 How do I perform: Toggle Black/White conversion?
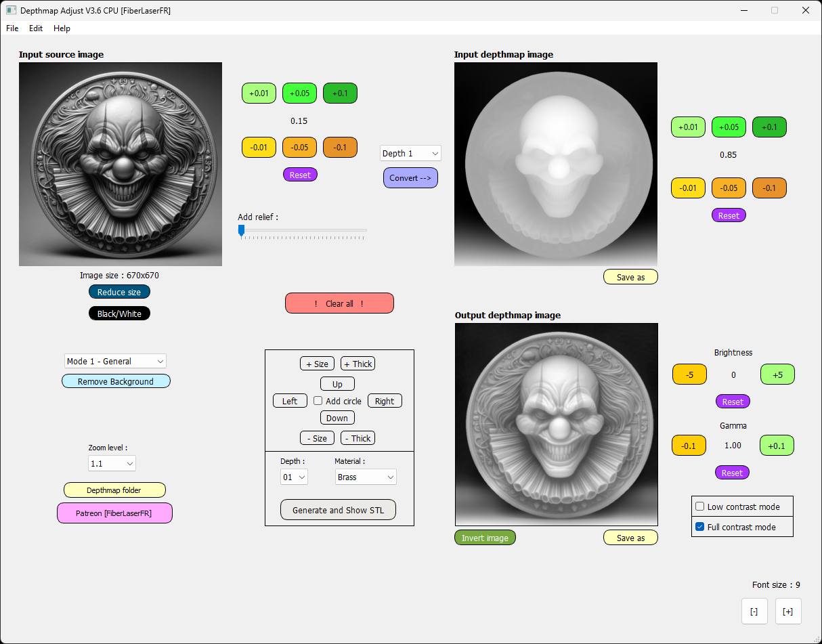119,314
